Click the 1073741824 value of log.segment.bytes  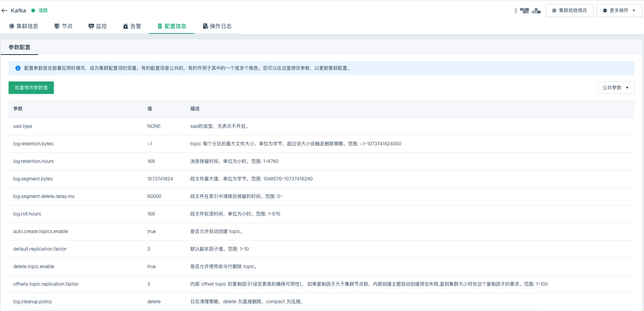click(160, 179)
